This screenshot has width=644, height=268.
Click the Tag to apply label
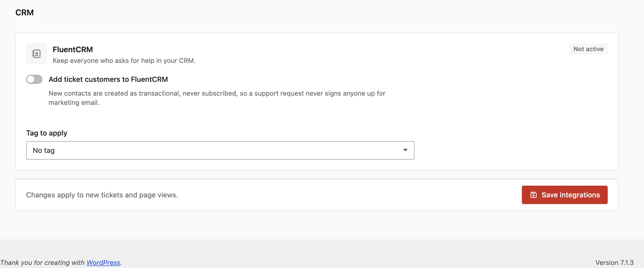47,133
